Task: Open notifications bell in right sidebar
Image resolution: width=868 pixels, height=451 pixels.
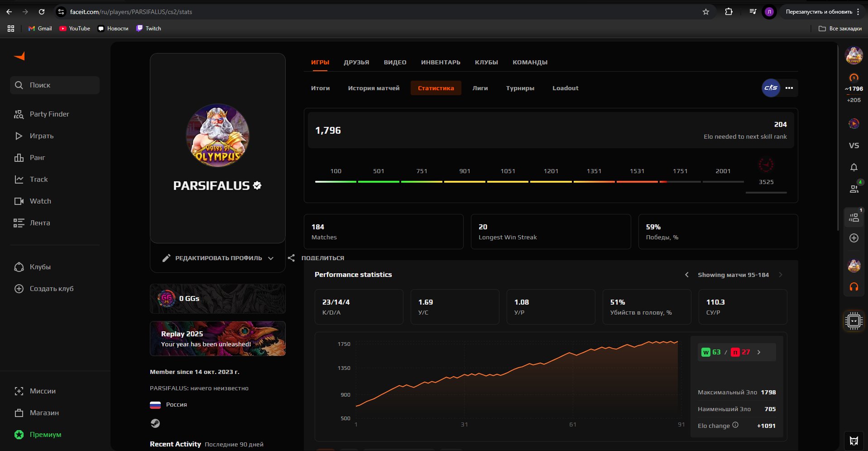Action: [x=854, y=167]
